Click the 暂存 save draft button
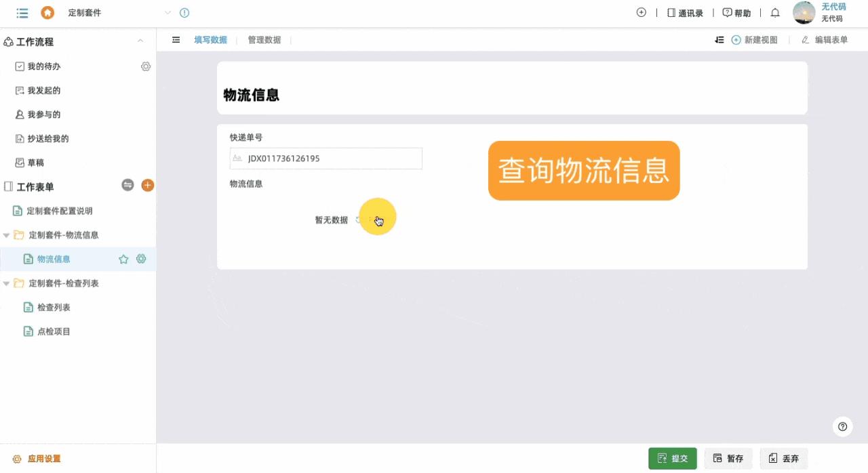This screenshot has width=868, height=473. 728,458
